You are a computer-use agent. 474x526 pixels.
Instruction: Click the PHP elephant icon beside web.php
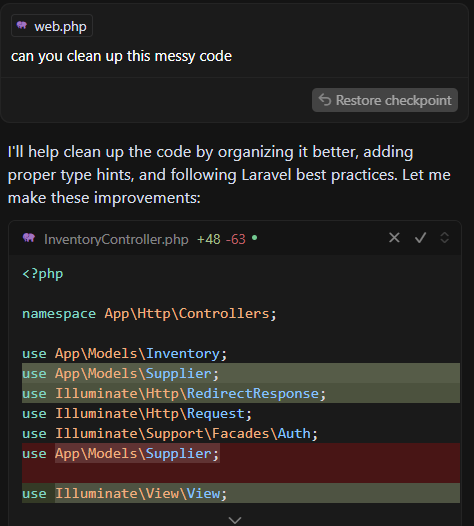coord(22,25)
